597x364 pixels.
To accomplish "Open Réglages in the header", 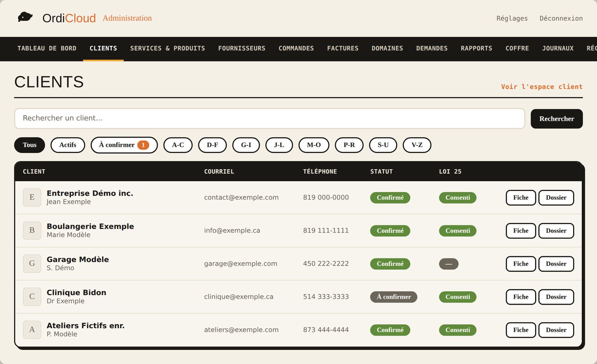I will (512, 18).
